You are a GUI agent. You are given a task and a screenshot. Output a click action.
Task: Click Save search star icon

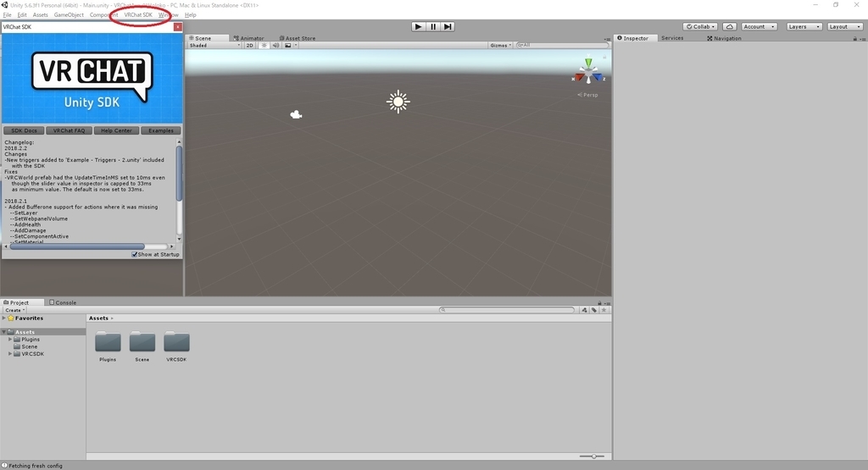click(604, 310)
